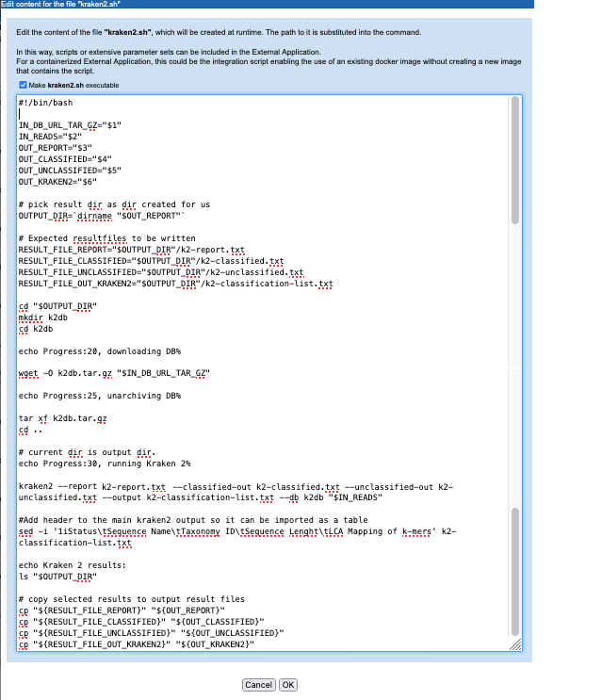
Task: Click the '#Add header to the main kraken2 output' comment
Action: point(193,520)
